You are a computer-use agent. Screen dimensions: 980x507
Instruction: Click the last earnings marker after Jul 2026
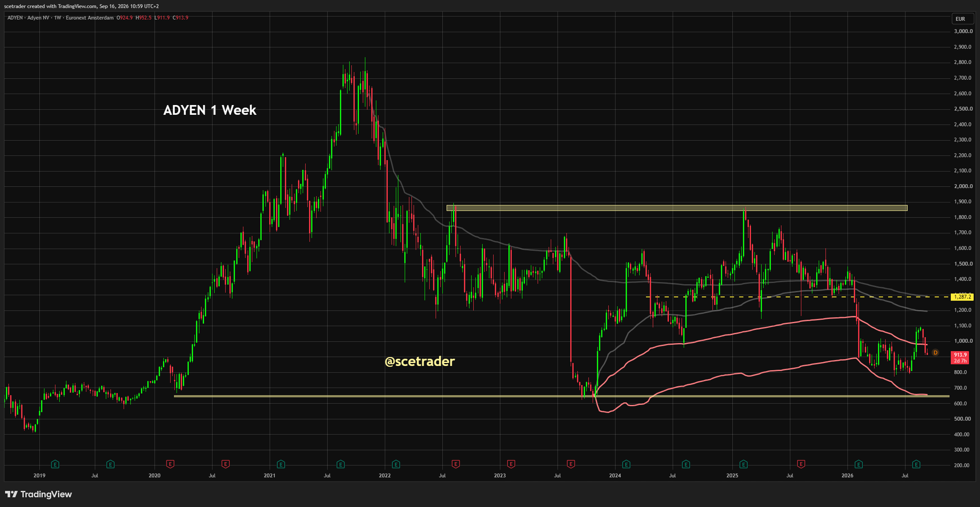[916, 464]
